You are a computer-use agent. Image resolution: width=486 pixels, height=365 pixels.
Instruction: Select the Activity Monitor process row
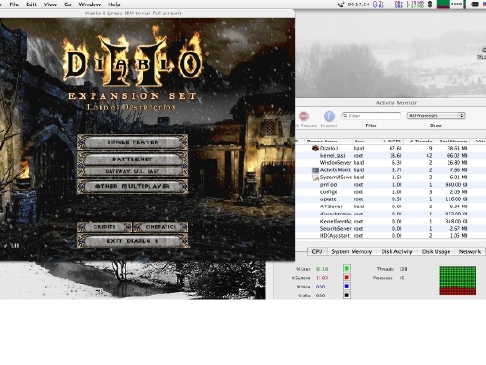pos(391,170)
